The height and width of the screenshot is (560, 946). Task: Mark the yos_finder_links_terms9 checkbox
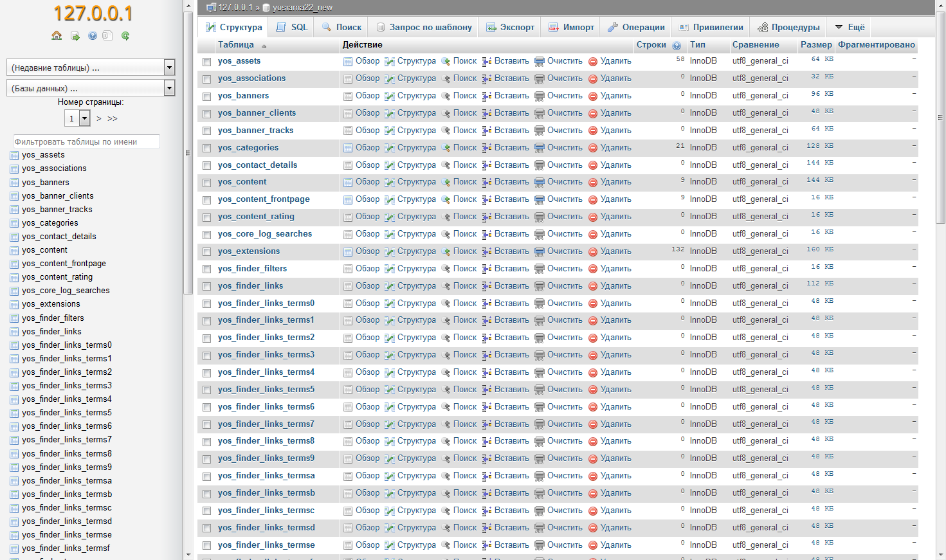click(207, 460)
